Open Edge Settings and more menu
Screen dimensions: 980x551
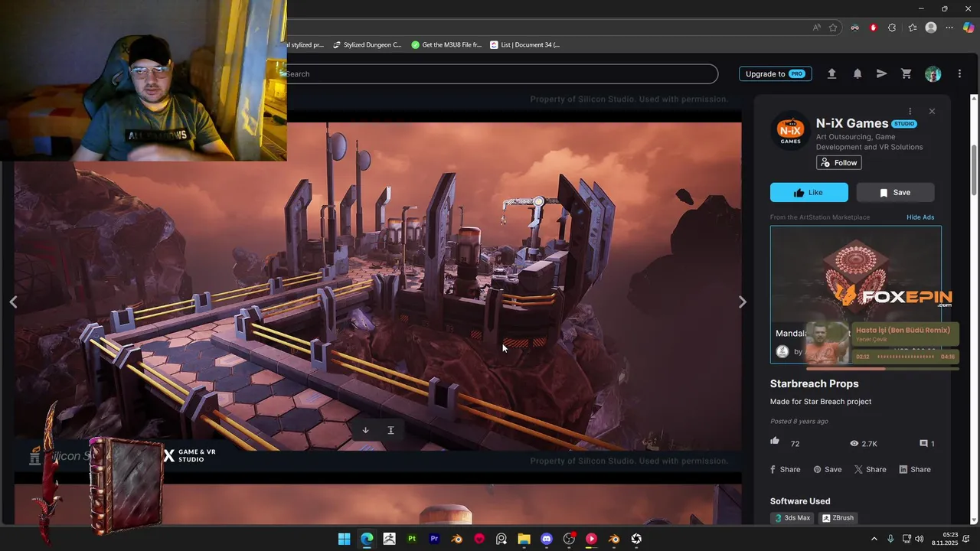click(949, 28)
